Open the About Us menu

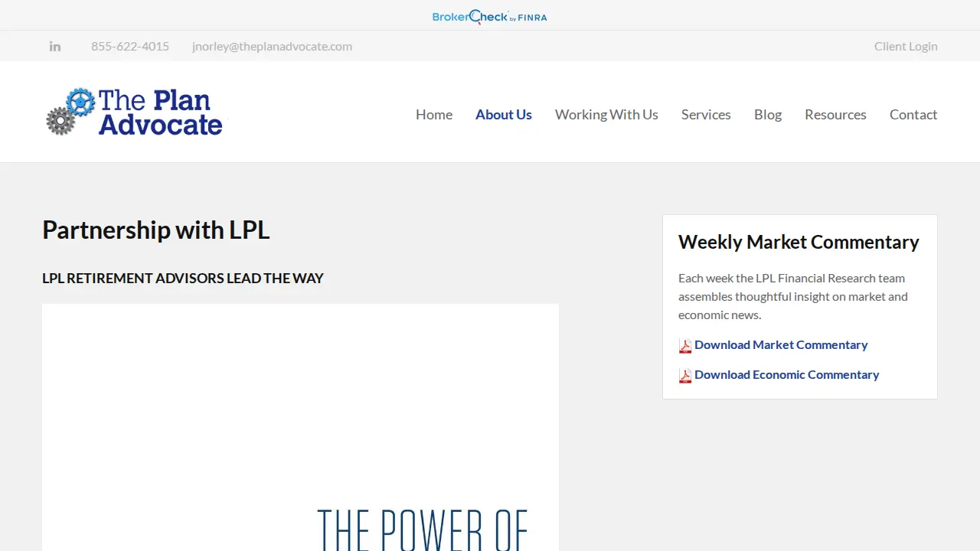504,114
